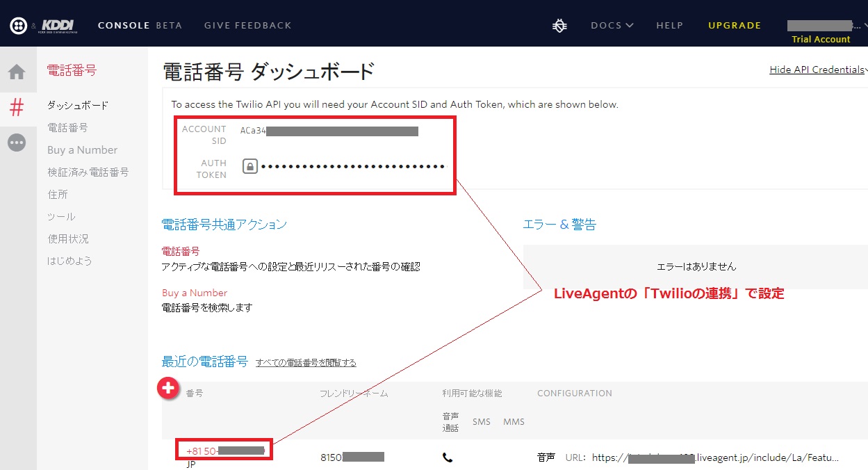Screen dimensions: 868x470
Task: Click the Twilio logo icon
Action: 18,26
